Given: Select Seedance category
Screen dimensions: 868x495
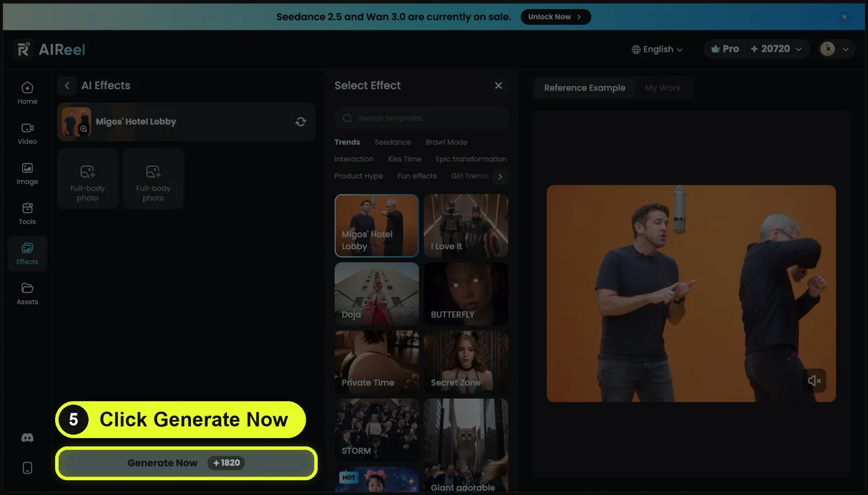Looking at the screenshot, I should click(x=392, y=142).
